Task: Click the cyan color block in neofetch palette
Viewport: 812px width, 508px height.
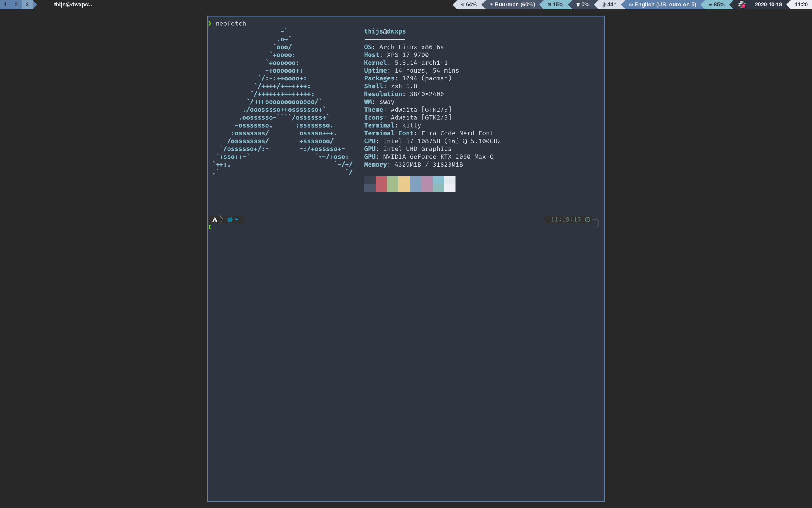Action: (438, 184)
